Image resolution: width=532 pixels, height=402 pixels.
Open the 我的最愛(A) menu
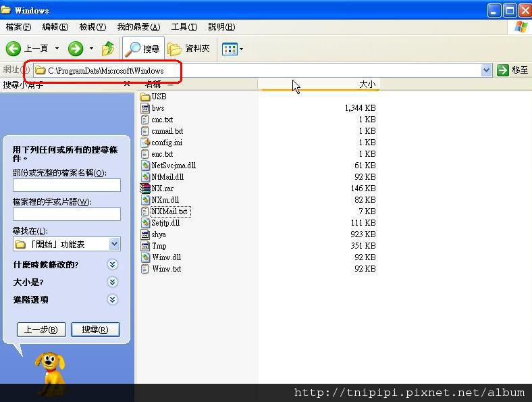point(138,27)
